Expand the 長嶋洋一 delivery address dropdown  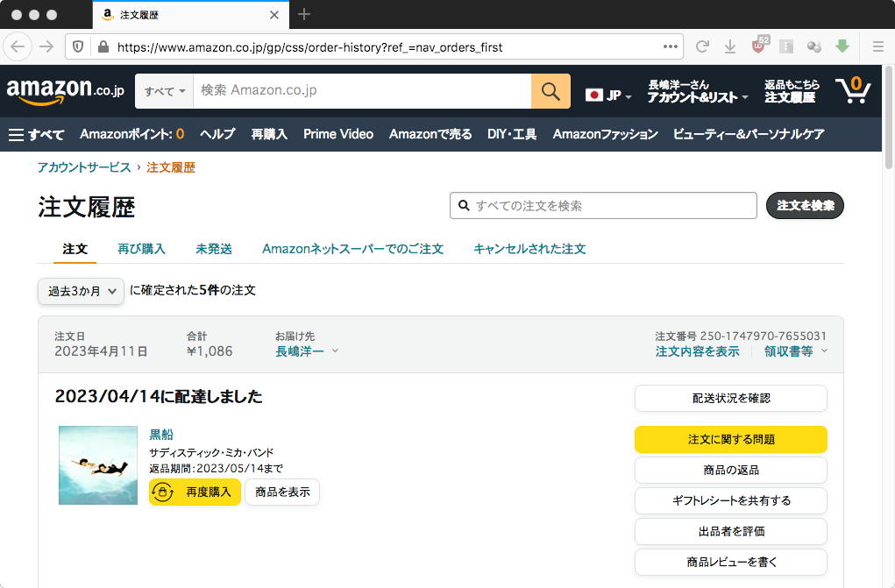[x=307, y=351]
